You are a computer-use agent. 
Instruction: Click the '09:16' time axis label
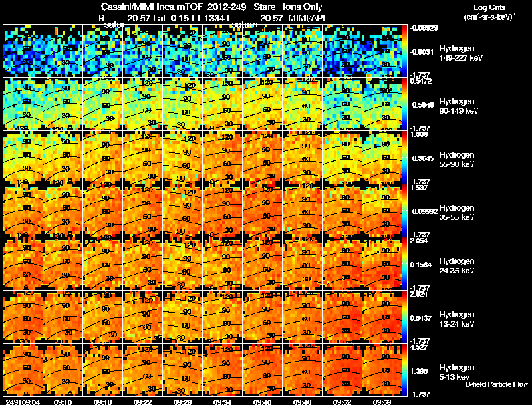103,402
